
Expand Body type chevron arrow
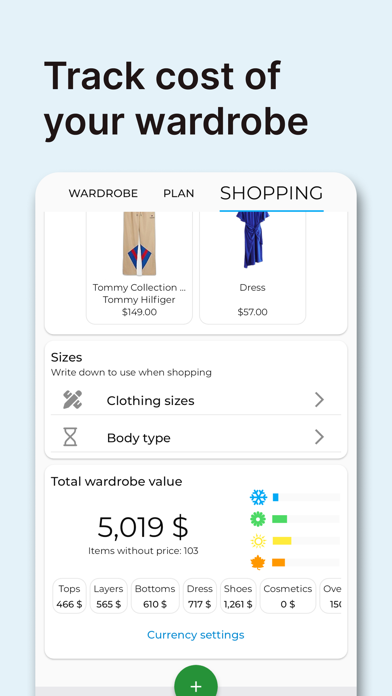tap(319, 437)
